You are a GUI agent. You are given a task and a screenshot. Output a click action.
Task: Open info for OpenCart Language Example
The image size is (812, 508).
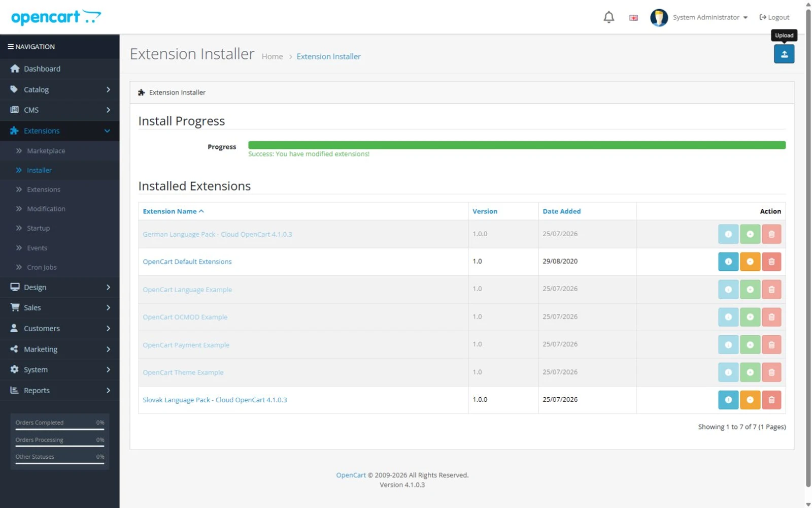click(x=728, y=290)
